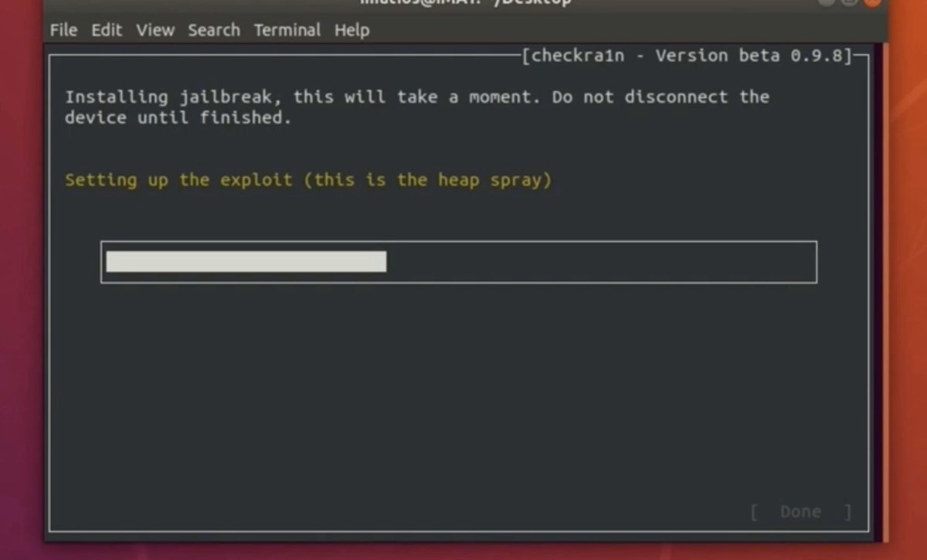The height and width of the screenshot is (560, 927).
Task: Open the Search menu
Action: click(214, 30)
